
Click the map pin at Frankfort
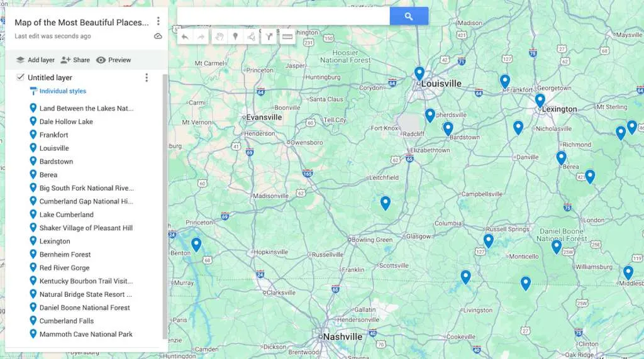click(x=505, y=81)
